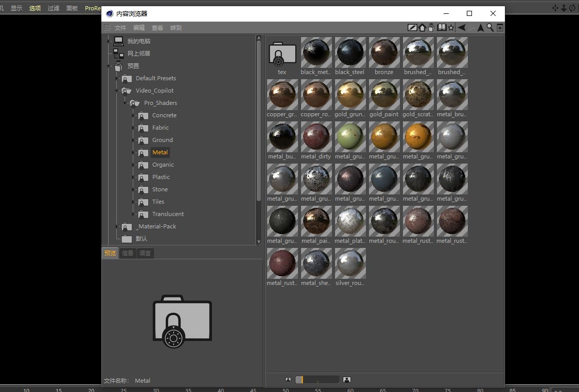Open the 查看 menu

tap(157, 28)
